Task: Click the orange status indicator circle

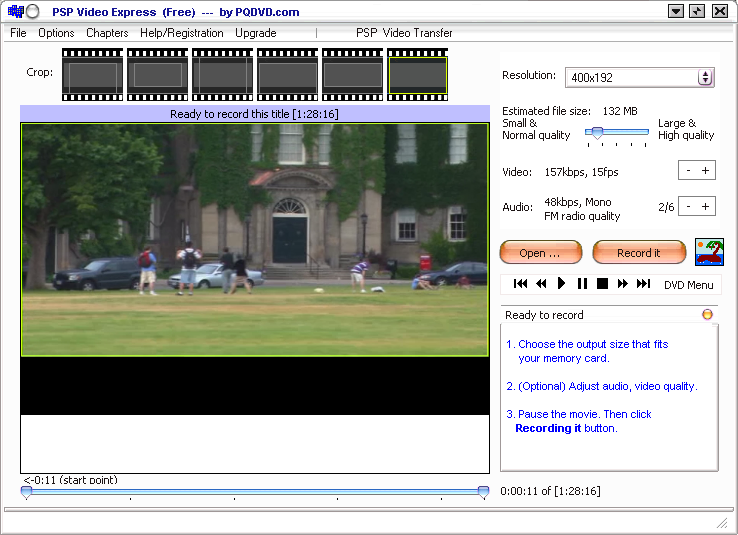Action: (707, 314)
